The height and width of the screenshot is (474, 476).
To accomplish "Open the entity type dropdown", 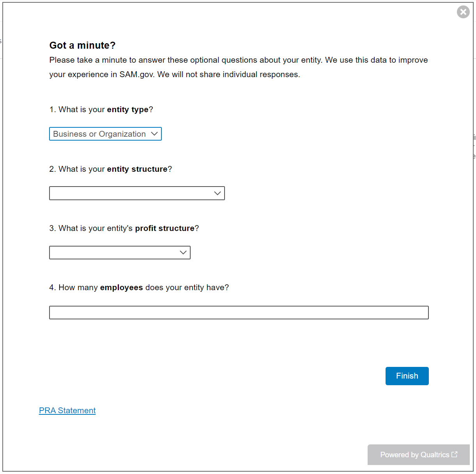I will coord(105,134).
